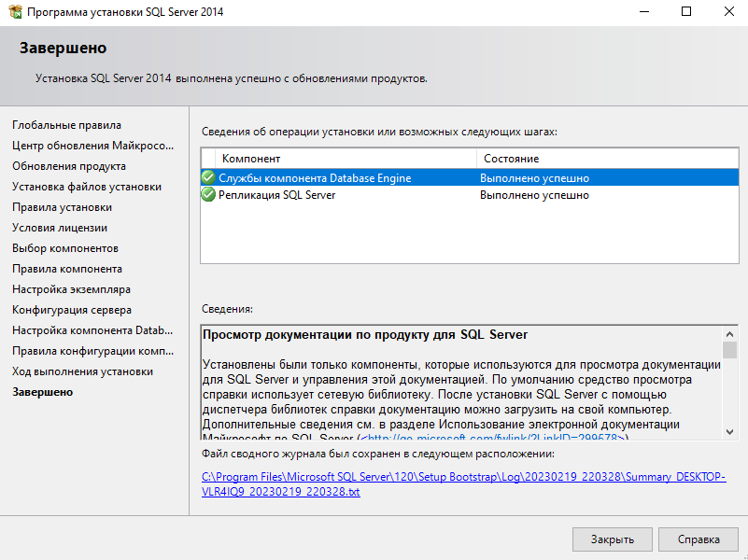Select Установка файлов установки step
748x560 pixels.
click(x=87, y=187)
